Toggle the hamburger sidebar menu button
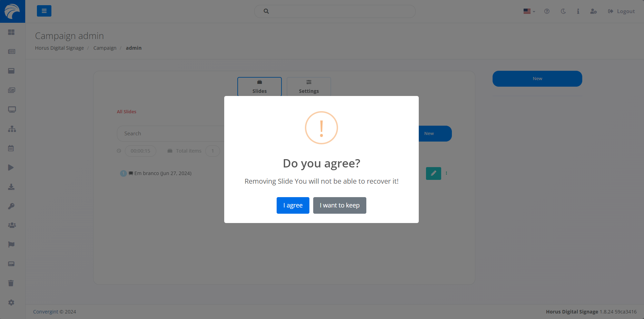This screenshot has height=319, width=644. [x=44, y=11]
